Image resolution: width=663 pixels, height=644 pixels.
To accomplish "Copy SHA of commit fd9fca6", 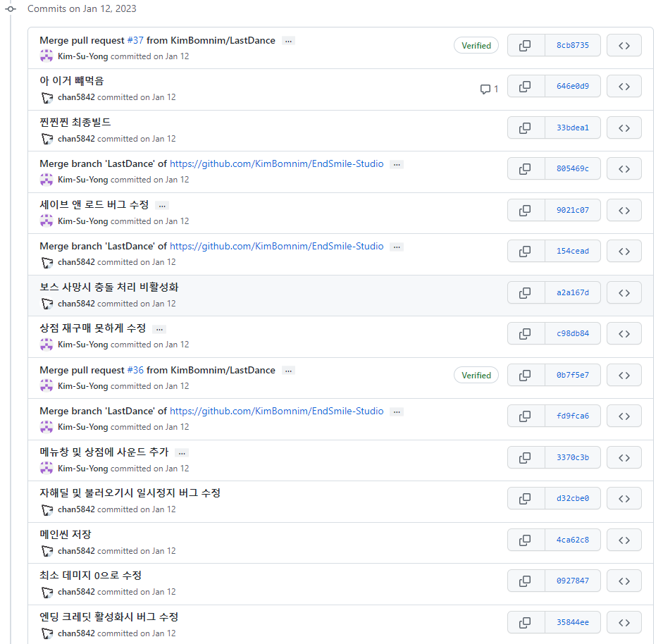I will click(x=526, y=416).
